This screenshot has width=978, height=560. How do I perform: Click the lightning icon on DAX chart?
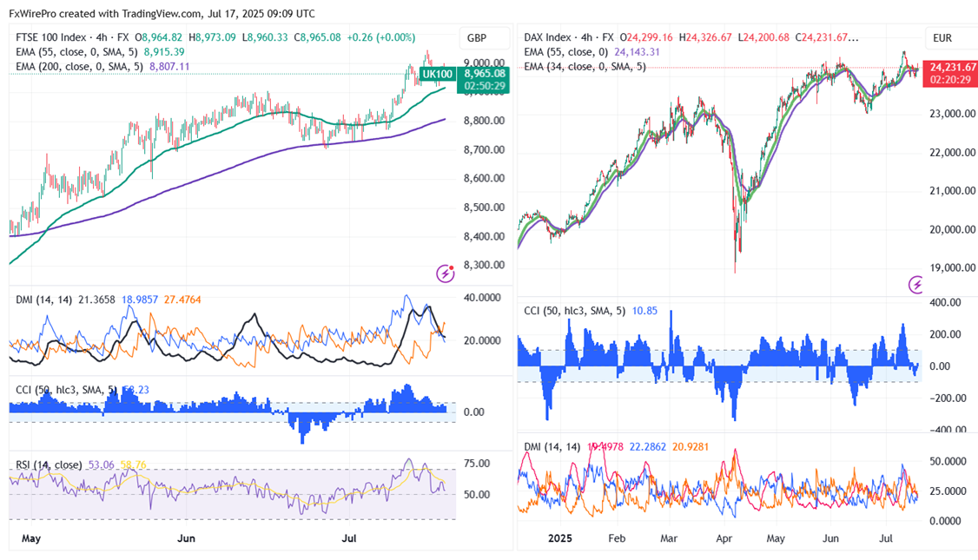(x=916, y=284)
